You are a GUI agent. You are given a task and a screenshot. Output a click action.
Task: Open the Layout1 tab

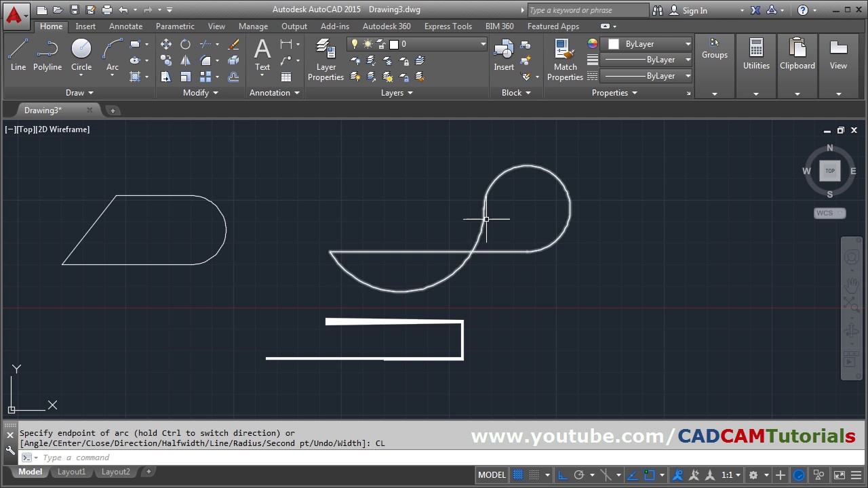click(71, 472)
